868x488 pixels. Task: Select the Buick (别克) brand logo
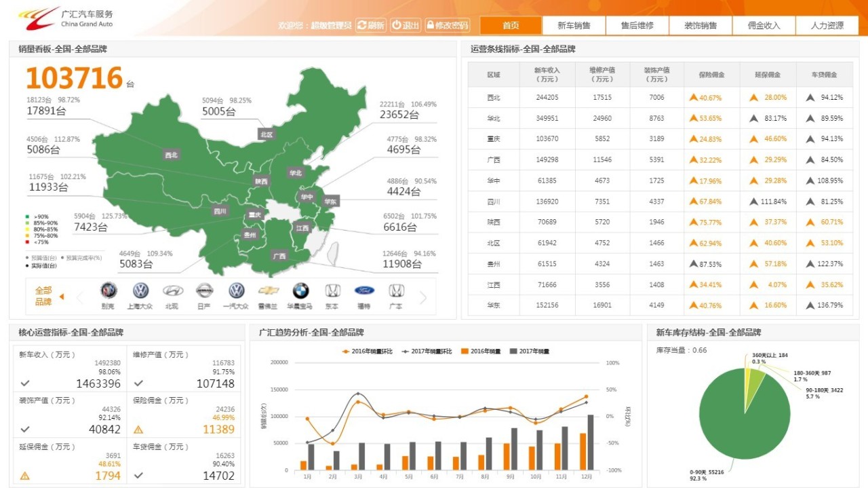point(108,291)
